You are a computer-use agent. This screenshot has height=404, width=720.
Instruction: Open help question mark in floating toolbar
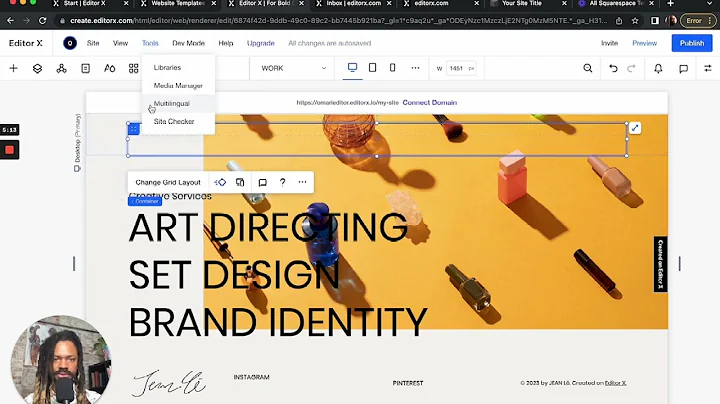point(282,182)
